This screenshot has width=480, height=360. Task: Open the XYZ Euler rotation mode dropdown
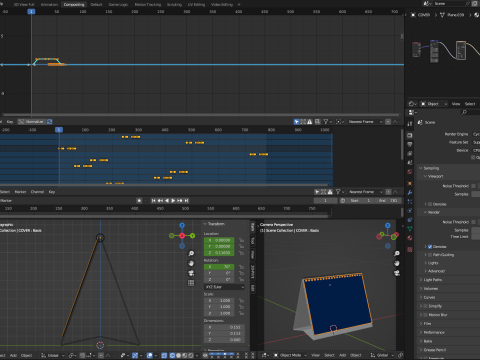[x=224, y=287]
